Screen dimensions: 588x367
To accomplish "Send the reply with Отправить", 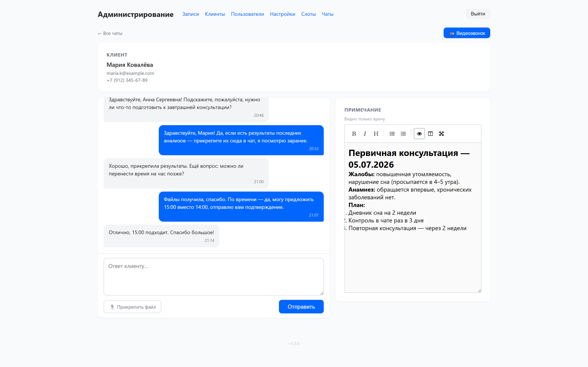I will tap(301, 307).
